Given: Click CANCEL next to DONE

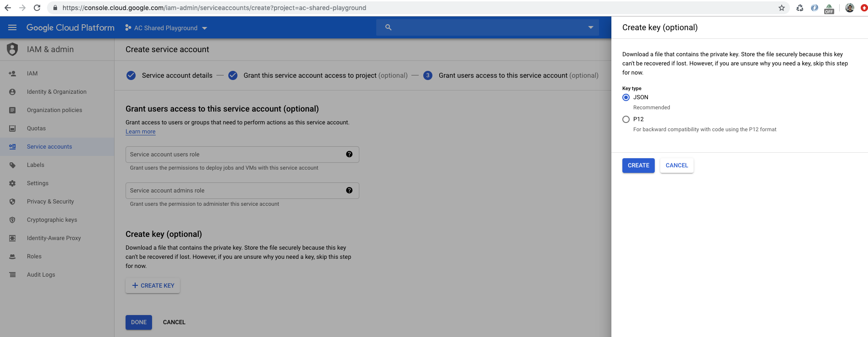Looking at the screenshot, I should [x=174, y=322].
